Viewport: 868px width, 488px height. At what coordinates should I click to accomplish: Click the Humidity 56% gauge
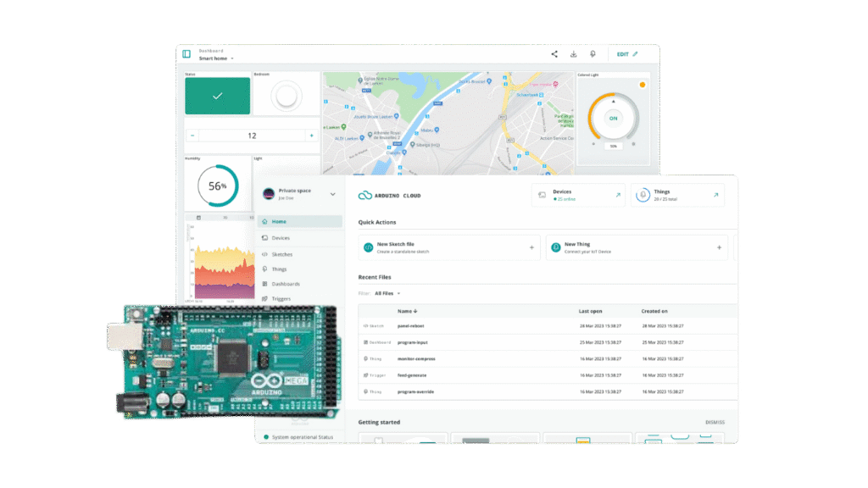[x=218, y=186]
